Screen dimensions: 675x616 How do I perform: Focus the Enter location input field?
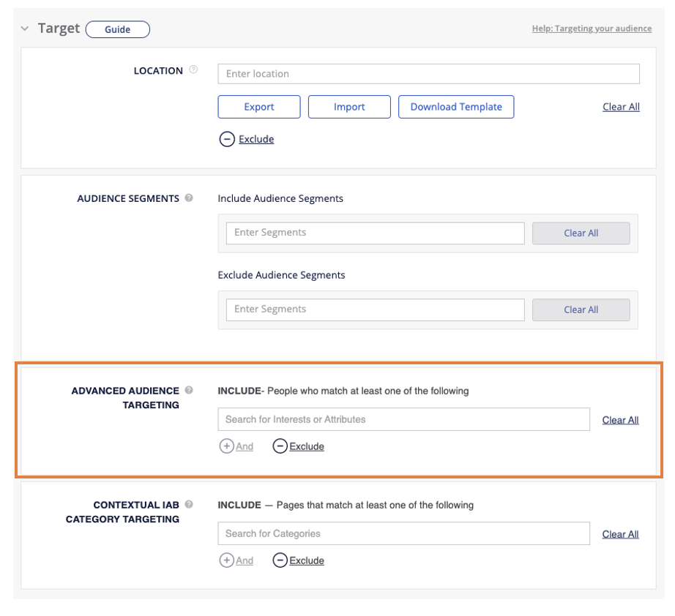(428, 74)
